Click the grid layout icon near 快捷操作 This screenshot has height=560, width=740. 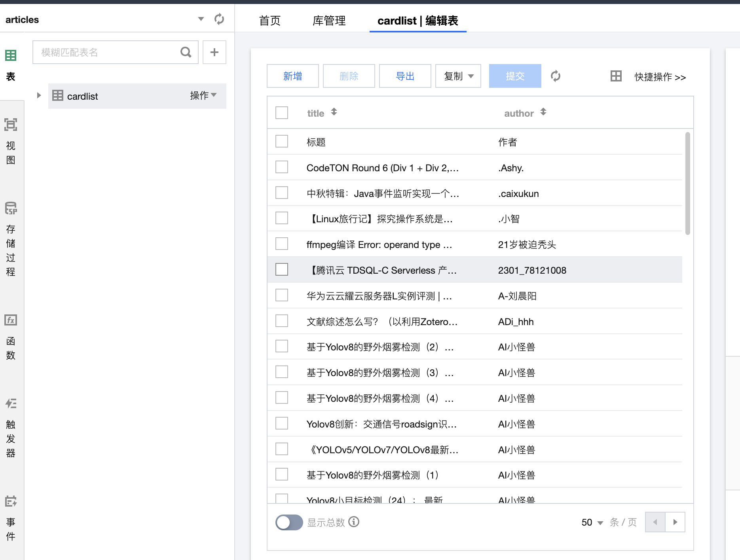pos(616,76)
